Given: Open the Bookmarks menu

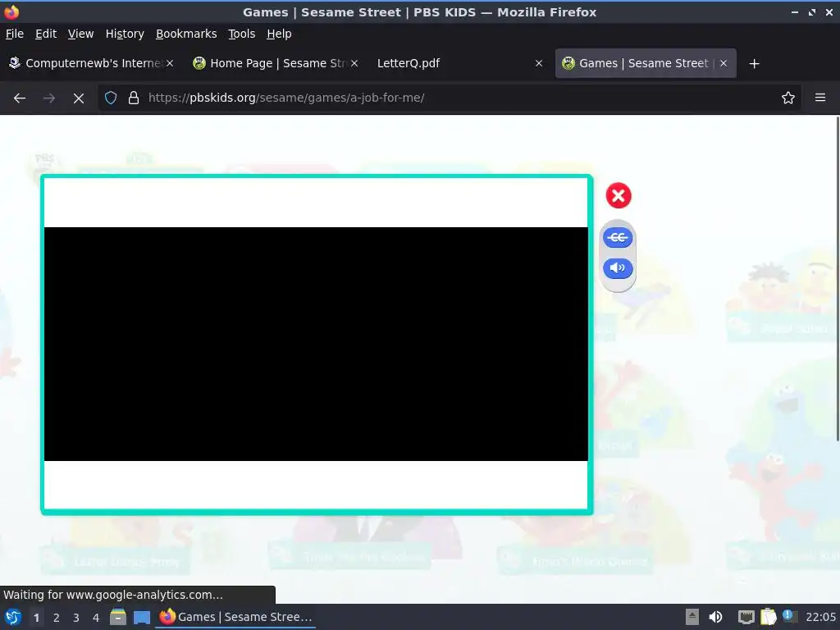Looking at the screenshot, I should (x=186, y=34).
